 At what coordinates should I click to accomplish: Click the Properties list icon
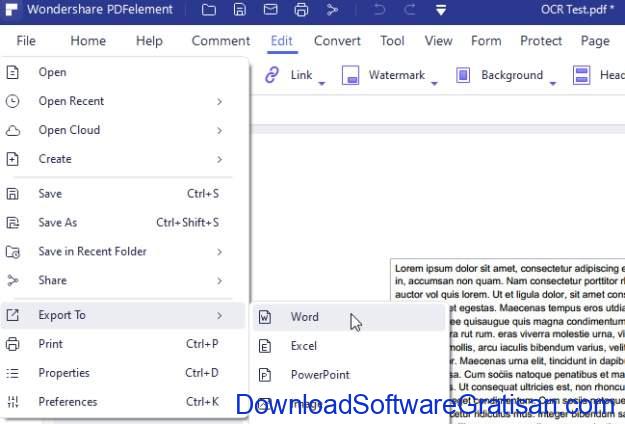(13, 373)
